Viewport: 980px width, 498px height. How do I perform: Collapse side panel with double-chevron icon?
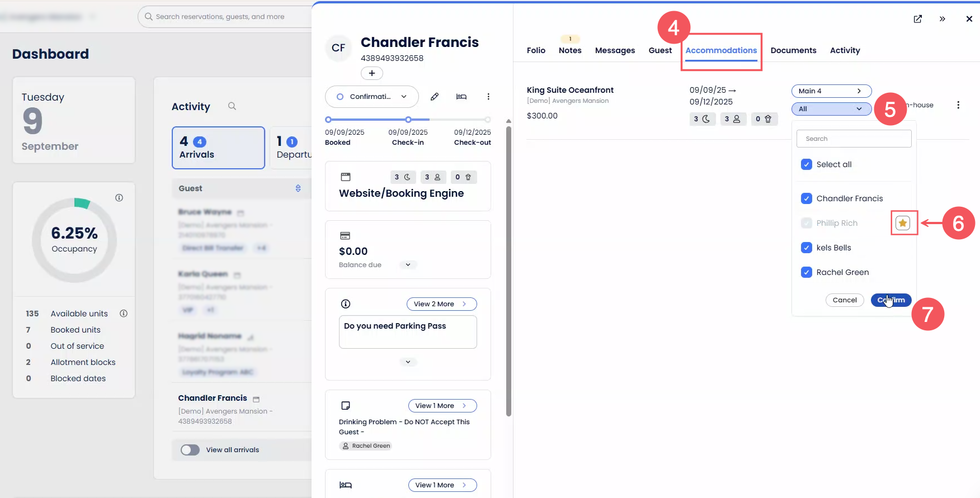click(x=943, y=19)
